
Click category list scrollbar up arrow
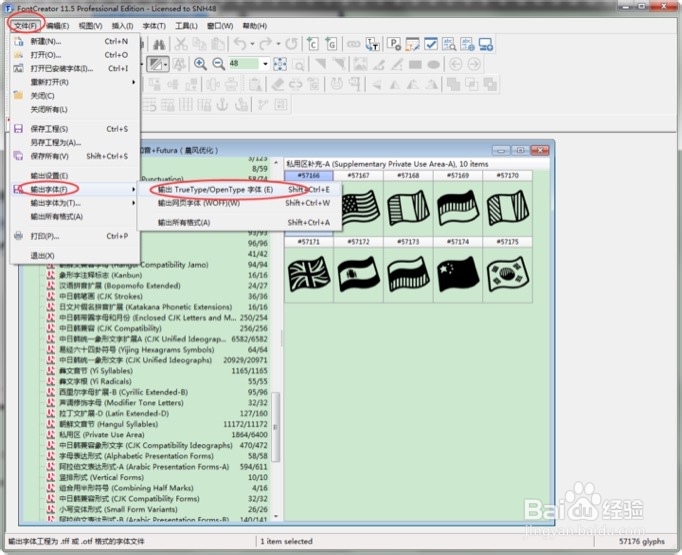(276, 163)
